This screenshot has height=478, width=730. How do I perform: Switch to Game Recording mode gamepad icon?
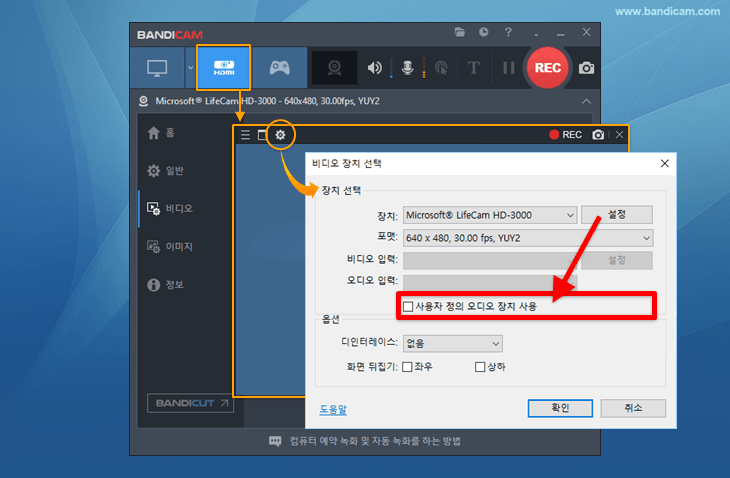tap(279, 68)
